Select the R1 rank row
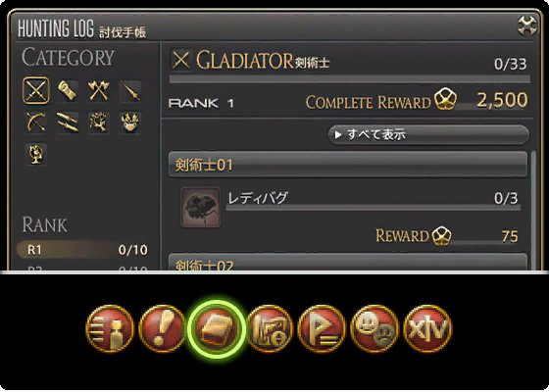Screen dimensions: 549x392 point(83,250)
